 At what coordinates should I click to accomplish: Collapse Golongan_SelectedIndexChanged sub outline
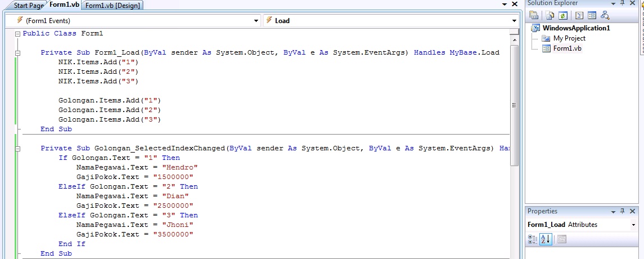(17, 149)
